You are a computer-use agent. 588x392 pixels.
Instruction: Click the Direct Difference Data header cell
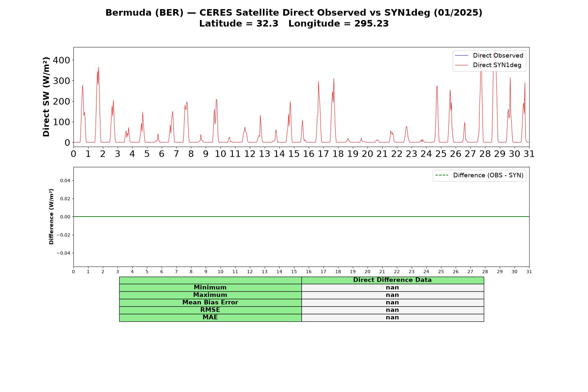coord(392,280)
